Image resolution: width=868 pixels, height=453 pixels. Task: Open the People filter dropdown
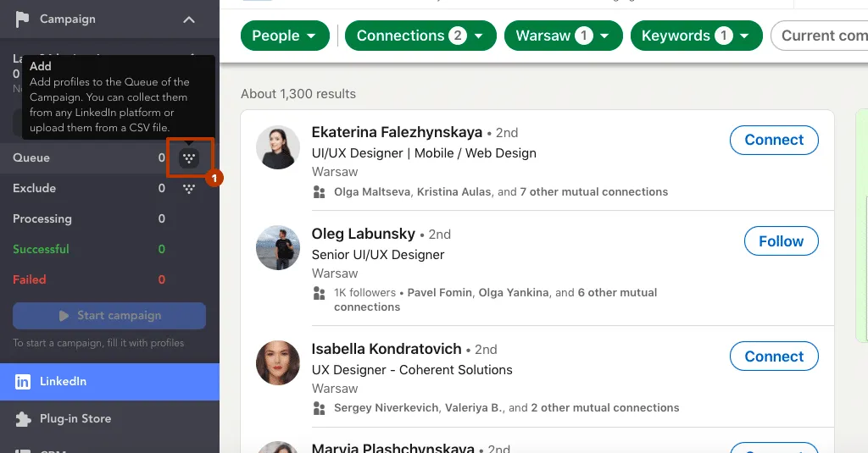[x=285, y=36]
